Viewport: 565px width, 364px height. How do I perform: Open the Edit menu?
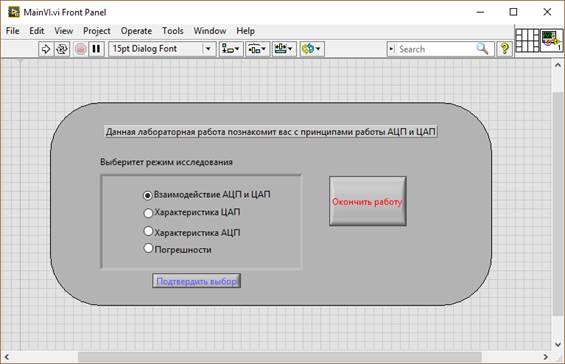37,31
